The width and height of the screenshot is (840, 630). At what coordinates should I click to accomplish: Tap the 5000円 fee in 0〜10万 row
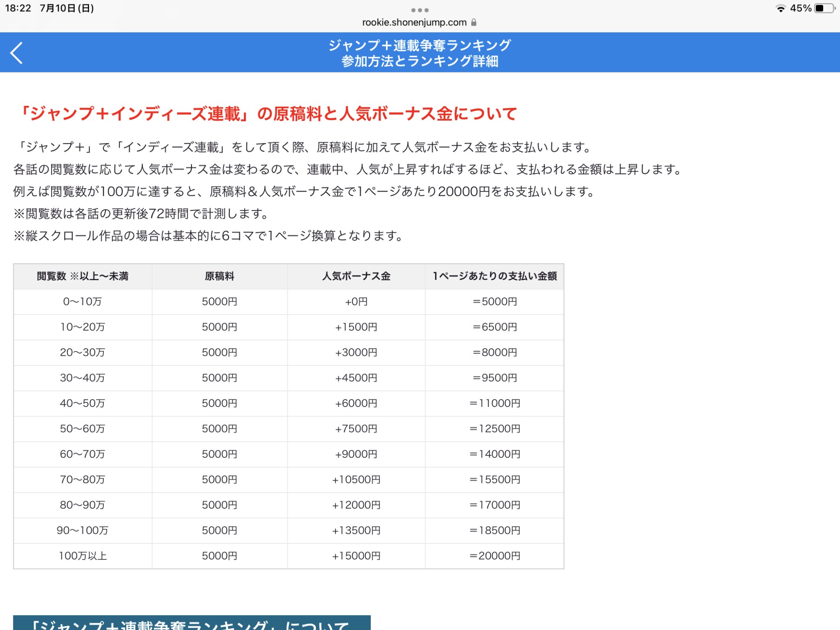[x=220, y=302]
